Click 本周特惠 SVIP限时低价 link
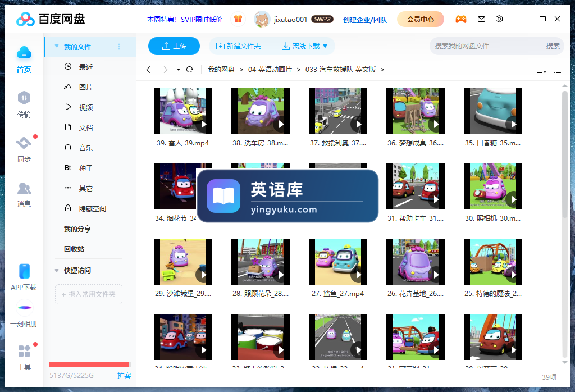575x392 pixels. (184, 20)
